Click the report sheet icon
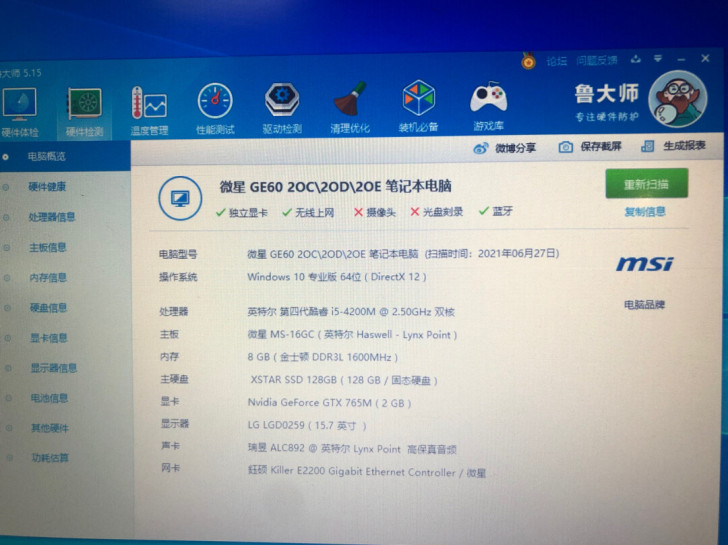Viewport: 728px width, 545px height. pos(647,146)
